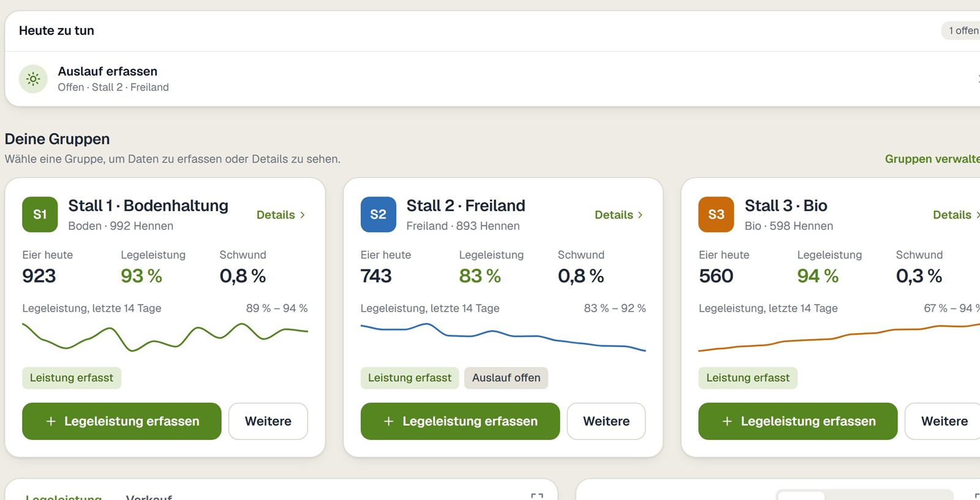
Task: Open Details of Stall 2 Freiland
Action: (619, 215)
